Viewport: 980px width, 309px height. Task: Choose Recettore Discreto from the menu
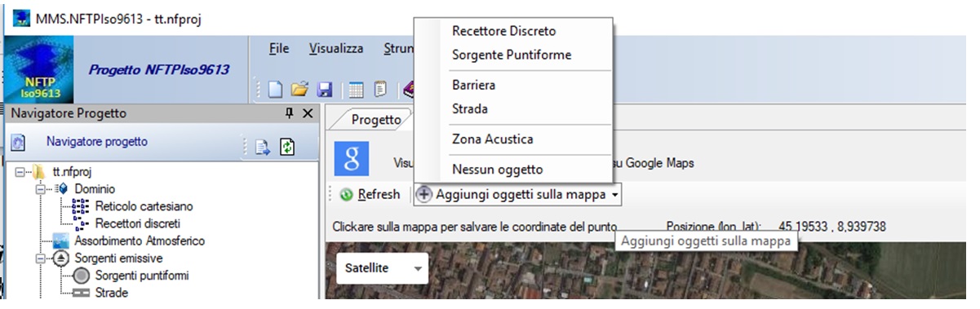click(503, 31)
